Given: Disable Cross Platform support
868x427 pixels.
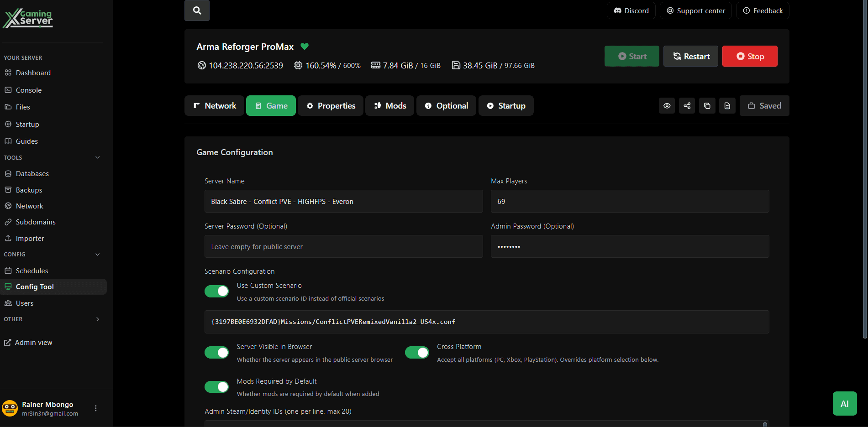Looking at the screenshot, I should click(416, 352).
